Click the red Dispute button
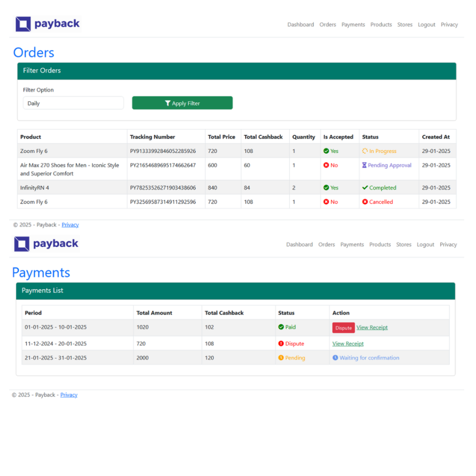476x476 pixels. pyautogui.click(x=344, y=328)
